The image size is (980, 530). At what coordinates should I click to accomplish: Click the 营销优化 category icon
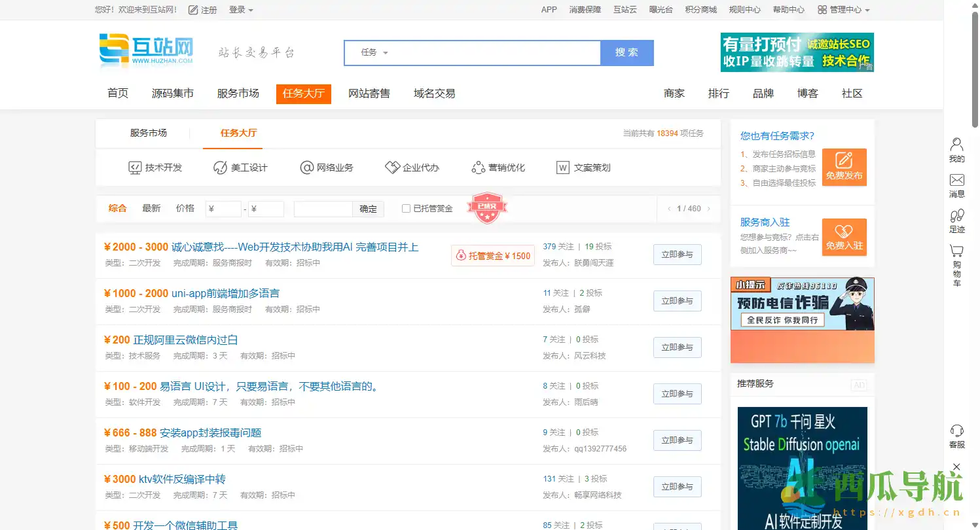click(478, 168)
